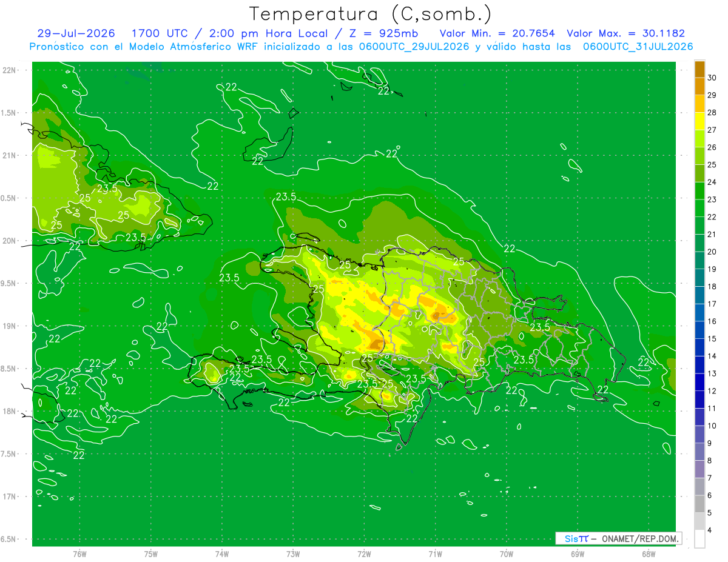Click color bar label '4'
The width and height of the screenshot is (728, 562).
click(x=710, y=530)
